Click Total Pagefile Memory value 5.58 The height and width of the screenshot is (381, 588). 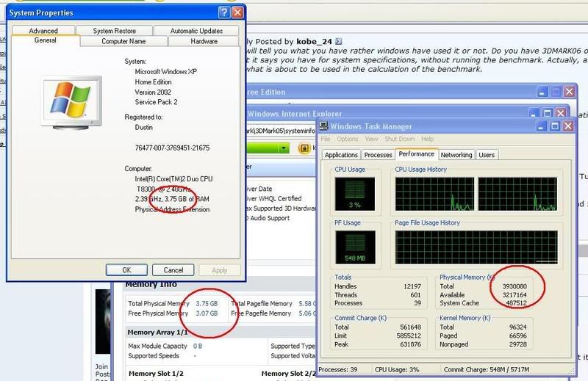[307, 303]
